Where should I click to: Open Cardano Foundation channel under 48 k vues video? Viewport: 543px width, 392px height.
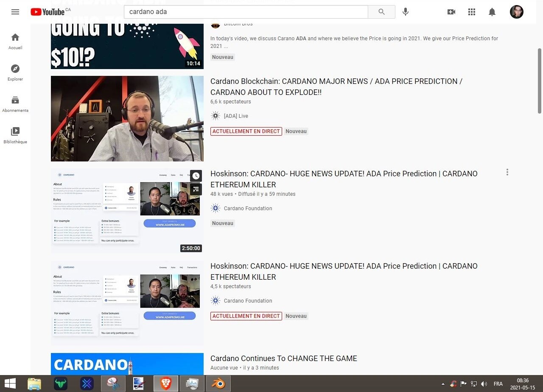(x=248, y=209)
